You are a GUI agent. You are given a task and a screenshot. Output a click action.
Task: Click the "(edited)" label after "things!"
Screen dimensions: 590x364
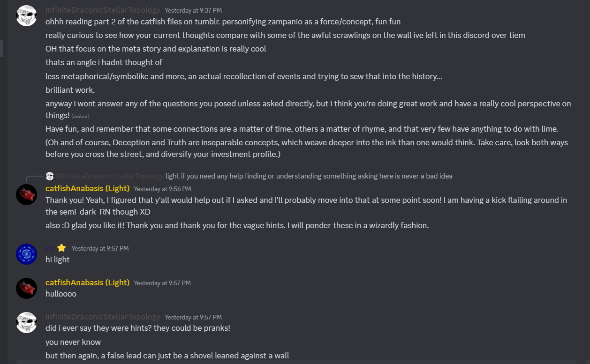tap(80, 116)
